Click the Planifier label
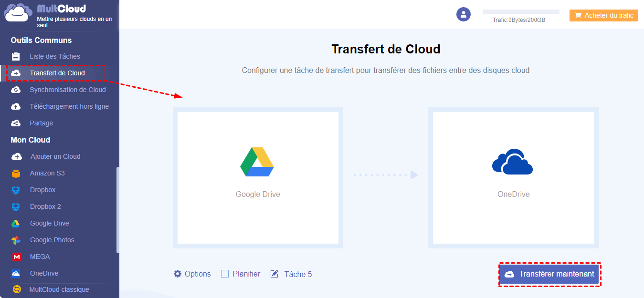This screenshot has width=644, height=298. coord(246,274)
